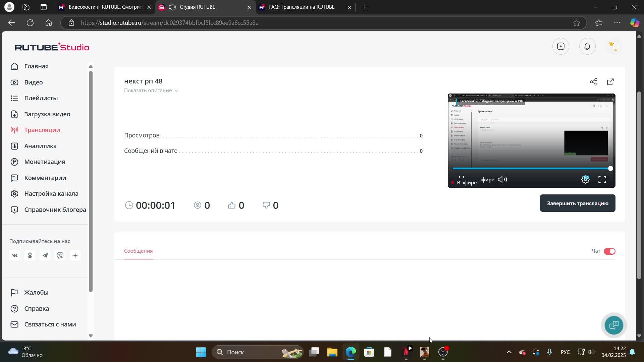The image size is (644, 362).
Task: Open Справочник блогера link
Action: click(55, 209)
